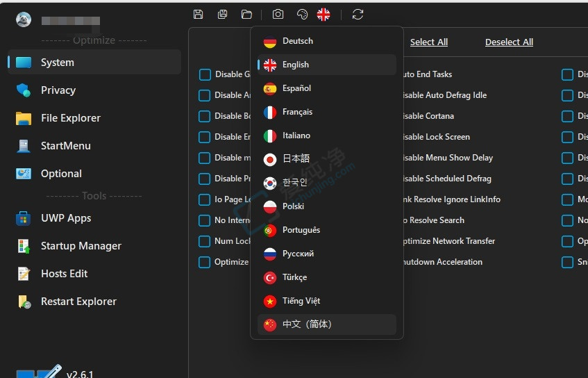Launch Startup Manager tool
Screen dimensions: 588x378
pyautogui.click(x=94, y=246)
